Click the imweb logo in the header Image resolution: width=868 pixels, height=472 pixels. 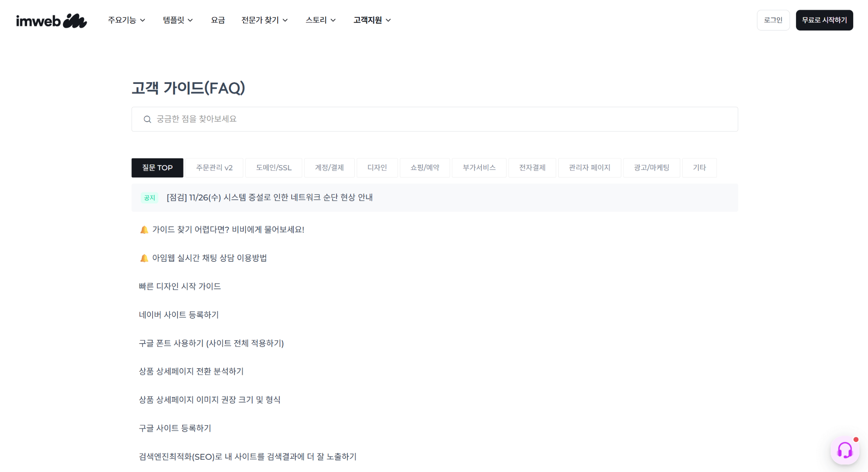[51, 20]
